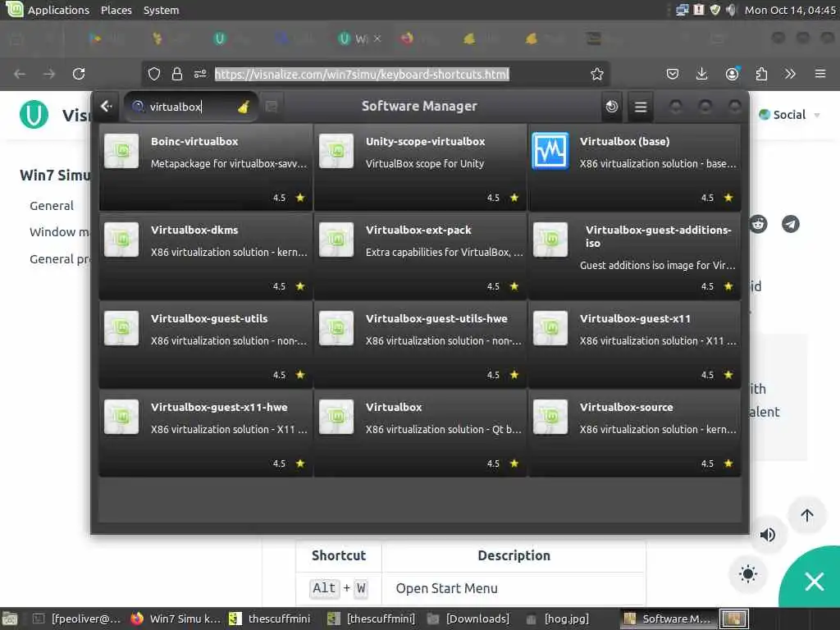Click the General sidebar link

52,206
